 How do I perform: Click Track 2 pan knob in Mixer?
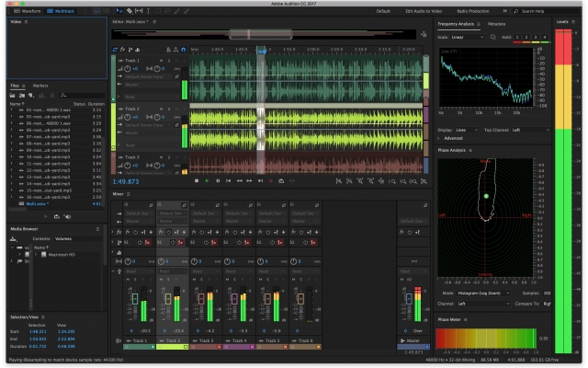pyautogui.click(x=161, y=261)
